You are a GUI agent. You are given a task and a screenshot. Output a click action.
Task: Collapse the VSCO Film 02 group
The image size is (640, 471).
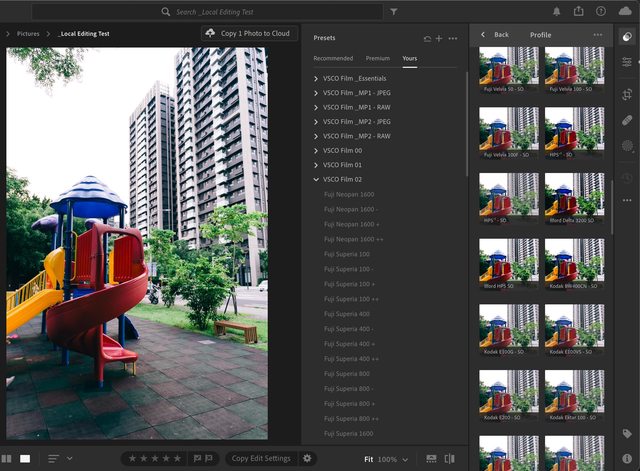316,179
